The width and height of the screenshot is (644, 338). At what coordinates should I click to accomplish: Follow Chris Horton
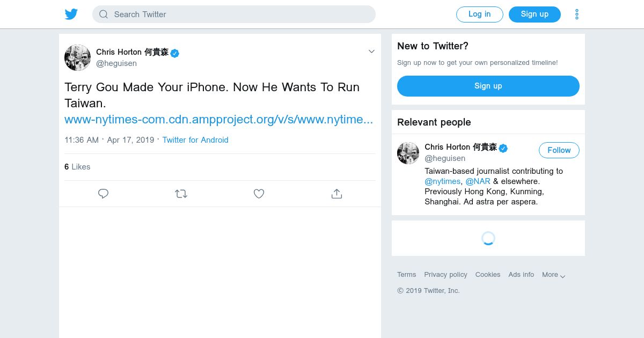559,150
